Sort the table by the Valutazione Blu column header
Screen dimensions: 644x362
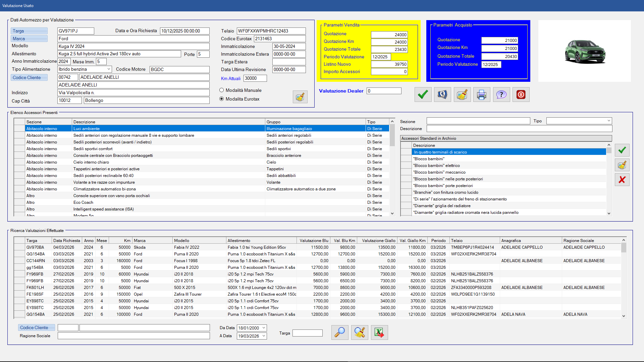[313, 241]
